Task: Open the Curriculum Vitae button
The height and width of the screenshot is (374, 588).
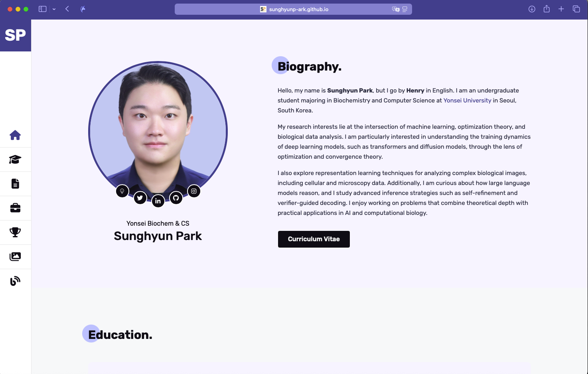Action: pos(314,239)
